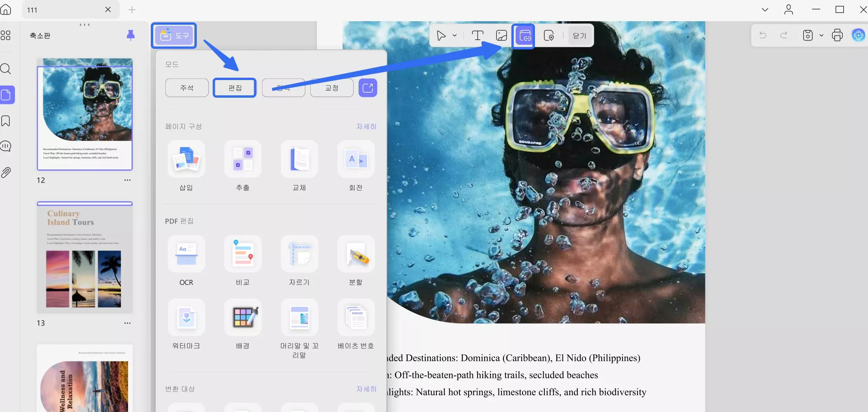The width and height of the screenshot is (868, 412).
Task: Select page 12 thumbnail
Action: [85, 114]
